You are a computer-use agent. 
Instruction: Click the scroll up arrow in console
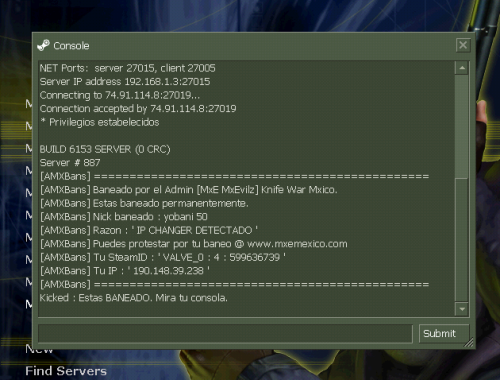pos(462,68)
